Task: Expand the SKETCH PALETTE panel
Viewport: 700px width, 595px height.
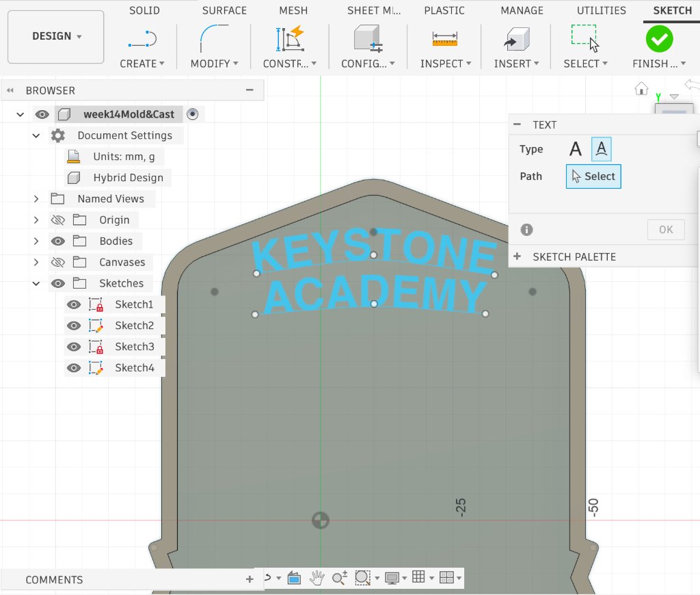Action: 517,256
